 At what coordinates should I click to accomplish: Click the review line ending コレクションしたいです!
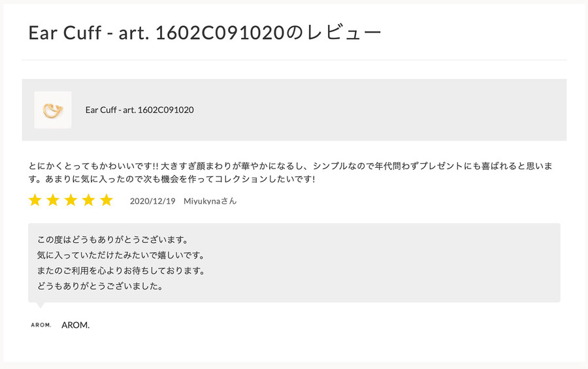(x=172, y=179)
